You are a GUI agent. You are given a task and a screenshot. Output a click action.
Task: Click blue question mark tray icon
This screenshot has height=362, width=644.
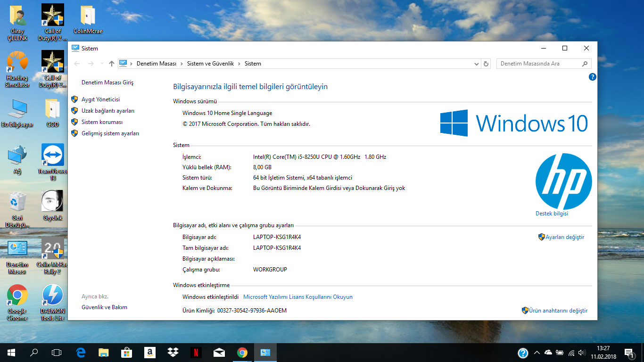(x=523, y=353)
